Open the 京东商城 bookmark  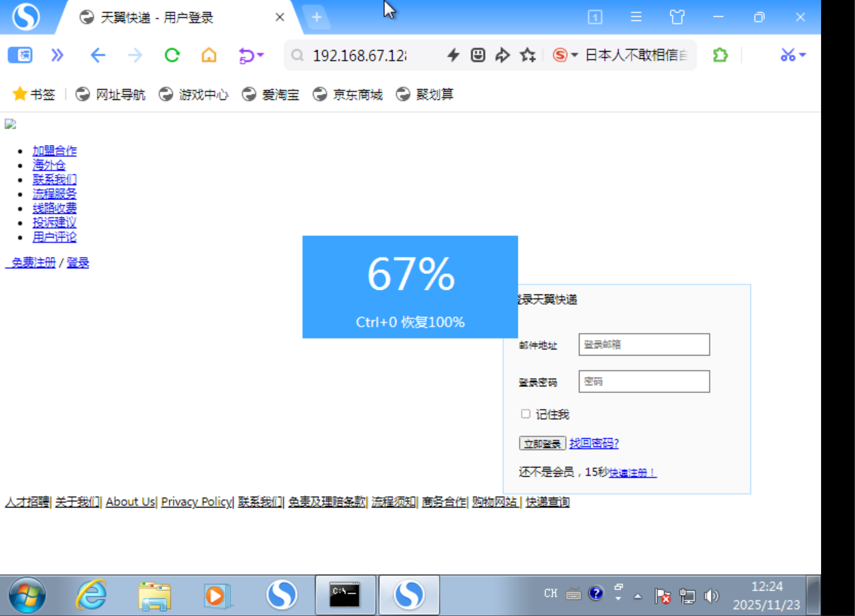pyautogui.click(x=347, y=94)
